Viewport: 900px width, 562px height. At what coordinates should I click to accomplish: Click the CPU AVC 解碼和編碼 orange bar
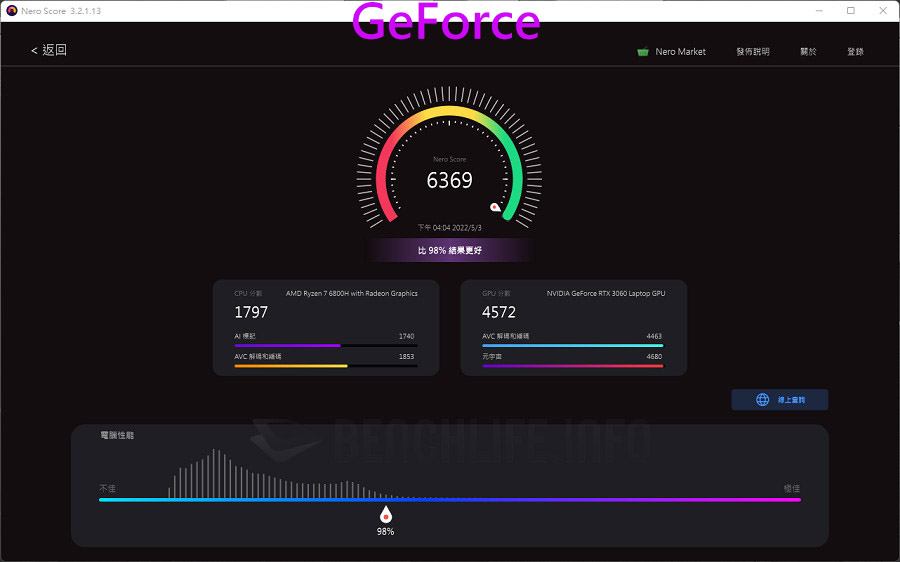click(x=325, y=366)
